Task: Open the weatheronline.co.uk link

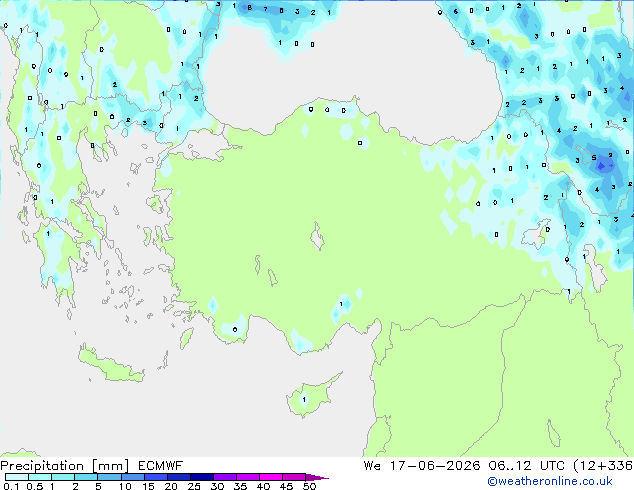Action: (x=550, y=481)
